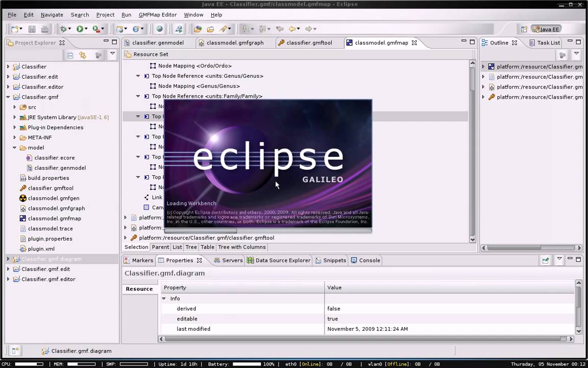Close the classmodel.gmfmap editor tab
Screen dimensions: 588x368
point(414,43)
